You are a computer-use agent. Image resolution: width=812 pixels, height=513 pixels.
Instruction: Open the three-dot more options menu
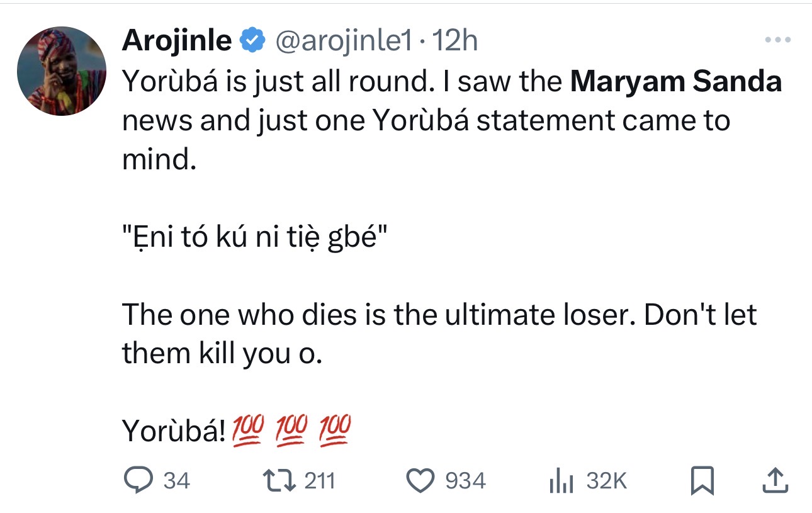click(x=778, y=41)
